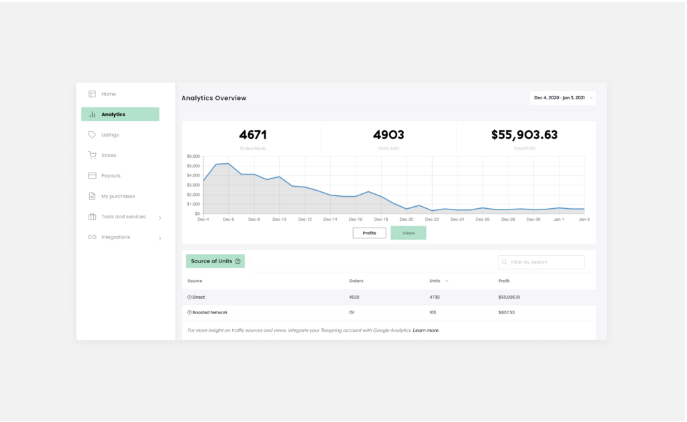
Task: Switch the chart to Views
Action: click(x=408, y=233)
